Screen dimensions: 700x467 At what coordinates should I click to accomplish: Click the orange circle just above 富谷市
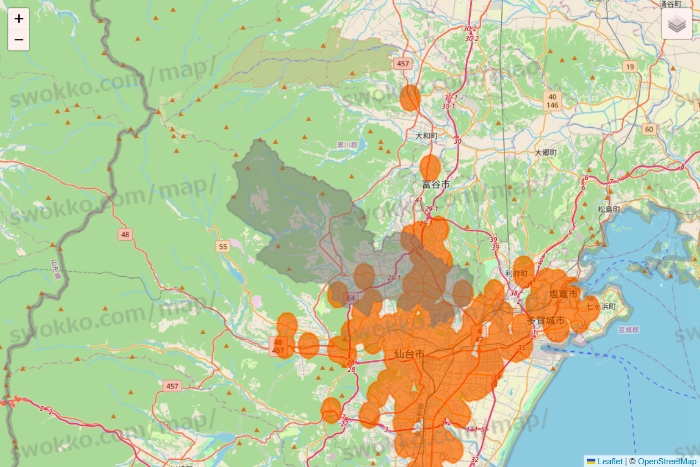[430, 167]
